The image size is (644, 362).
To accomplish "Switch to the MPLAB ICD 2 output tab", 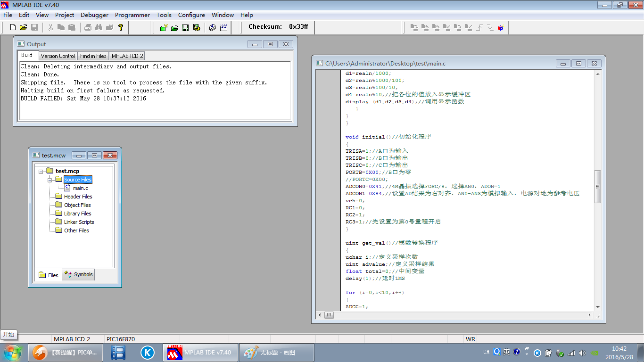I will [x=127, y=56].
